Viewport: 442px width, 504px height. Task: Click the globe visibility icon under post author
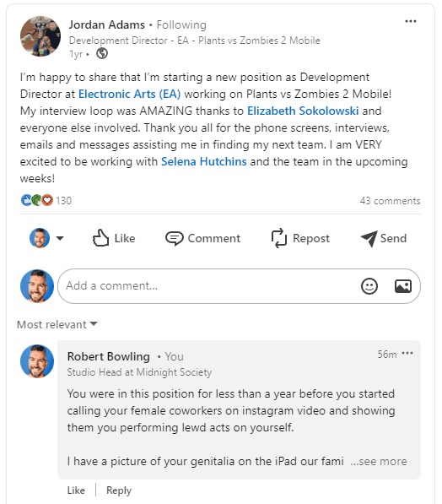click(102, 53)
